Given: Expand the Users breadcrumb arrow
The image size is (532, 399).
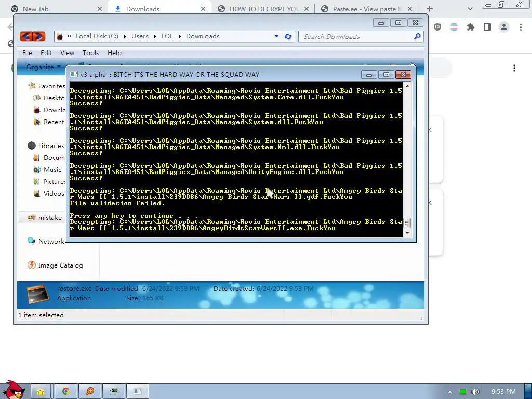Looking at the screenshot, I should tap(155, 36).
